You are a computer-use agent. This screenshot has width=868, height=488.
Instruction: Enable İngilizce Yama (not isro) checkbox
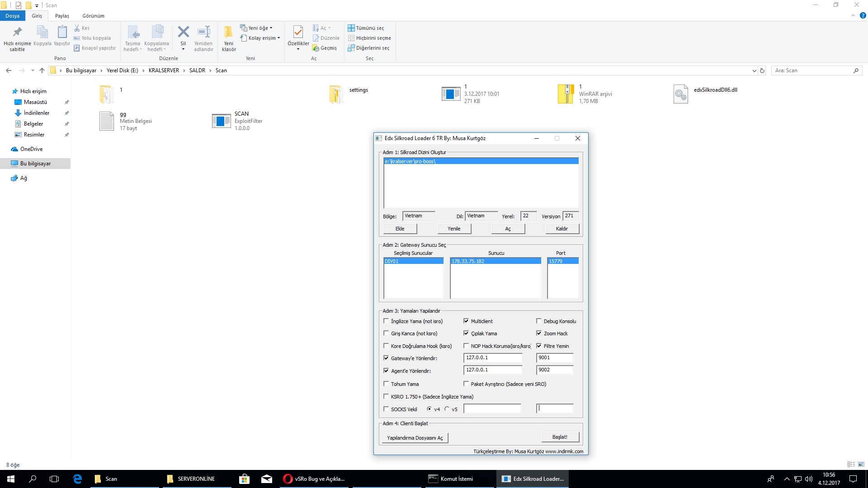[386, 321]
